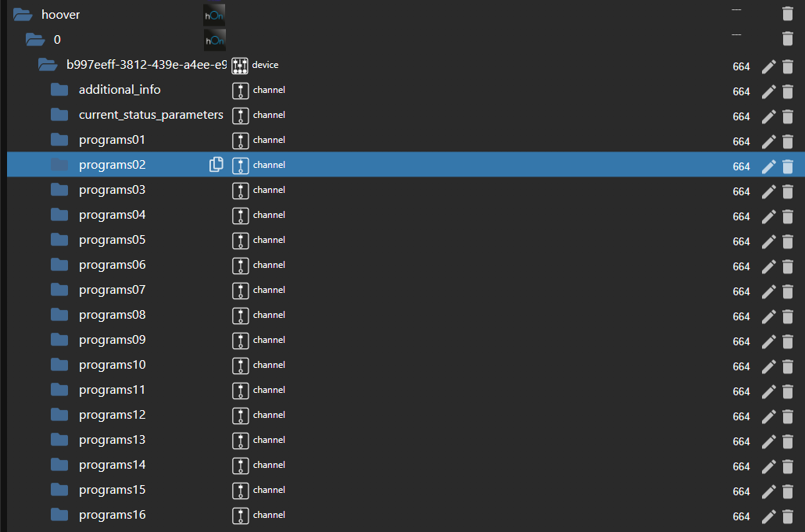Click the channel icon for programs16
The width and height of the screenshot is (805, 532).
pyautogui.click(x=240, y=515)
